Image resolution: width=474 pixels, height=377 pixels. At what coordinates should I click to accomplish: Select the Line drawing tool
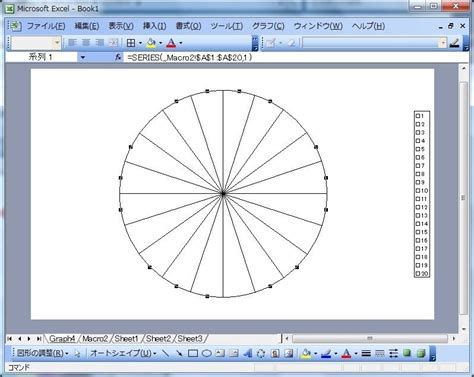point(165,353)
